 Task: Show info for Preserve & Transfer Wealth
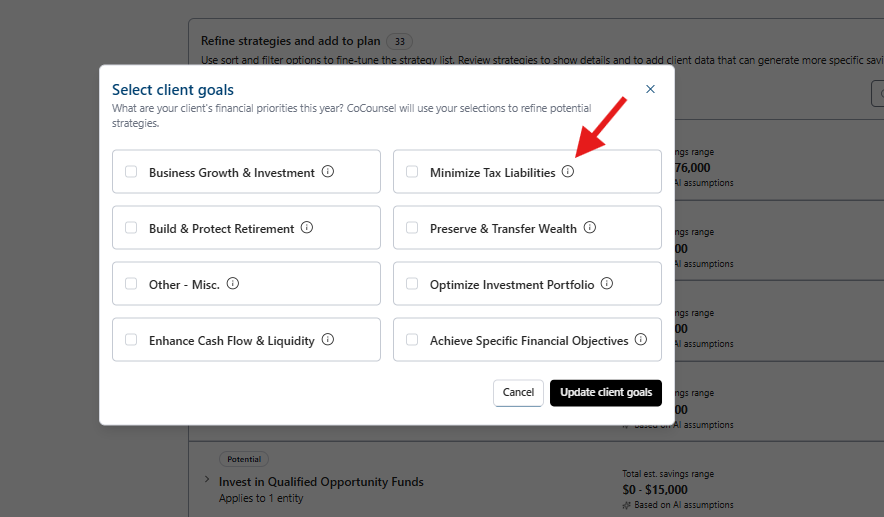(590, 228)
